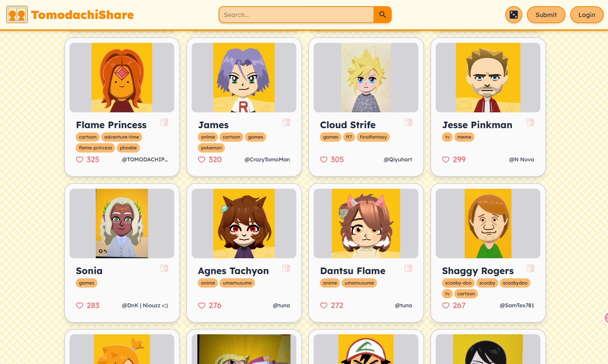
Task: Focus the Search input field
Action: pyautogui.click(x=296, y=15)
